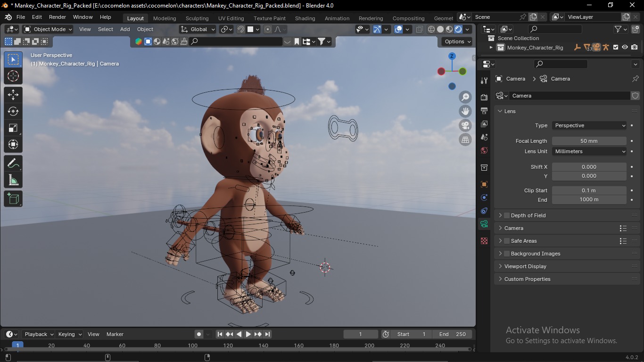This screenshot has height=362, width=644.
Task: Switch to the Animation workspace tab
Action: (x=337, y=18)
